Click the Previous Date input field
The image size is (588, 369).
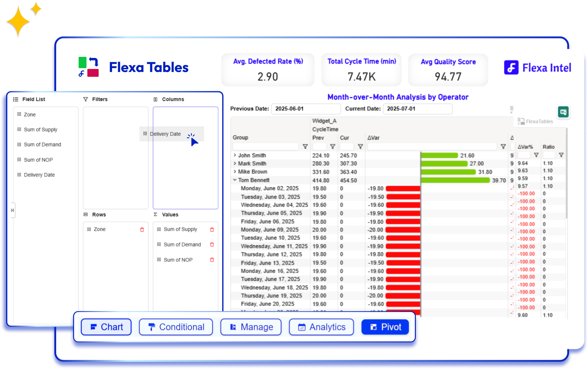click(x=306, y=109)
